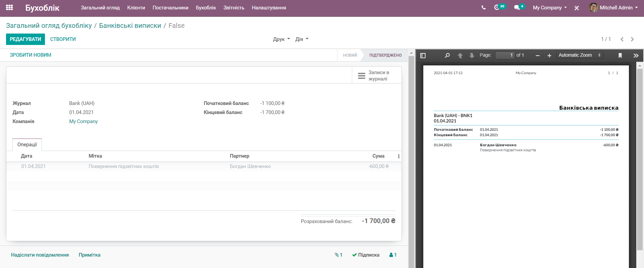The width and height of the screenshot is (644, 268).
Task: Click the СТВОРИТИ button
Action: click(x=63, y=39)
